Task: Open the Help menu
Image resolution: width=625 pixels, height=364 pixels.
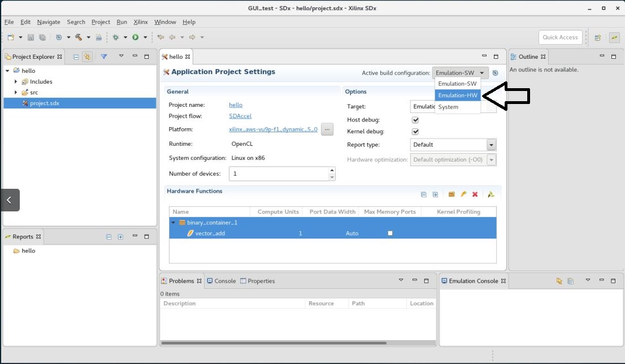Action: 189,22
